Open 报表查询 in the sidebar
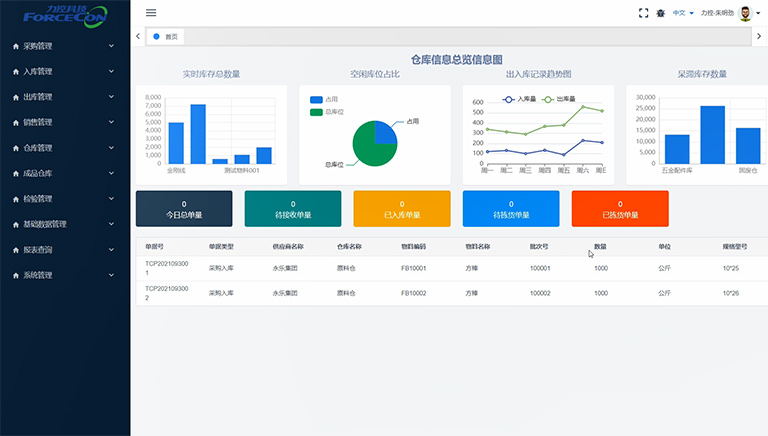The height and width of the screenshot is (436, 768). [x=65, y=249]
